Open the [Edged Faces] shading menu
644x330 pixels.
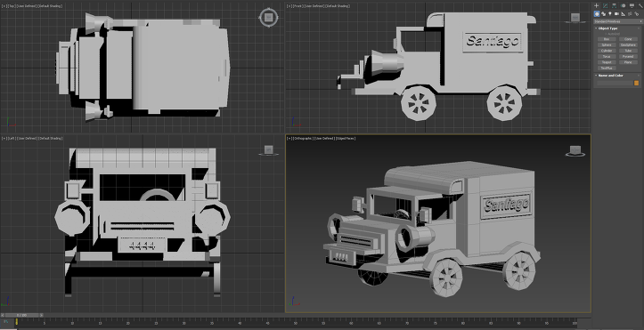(x=346, y=139)
